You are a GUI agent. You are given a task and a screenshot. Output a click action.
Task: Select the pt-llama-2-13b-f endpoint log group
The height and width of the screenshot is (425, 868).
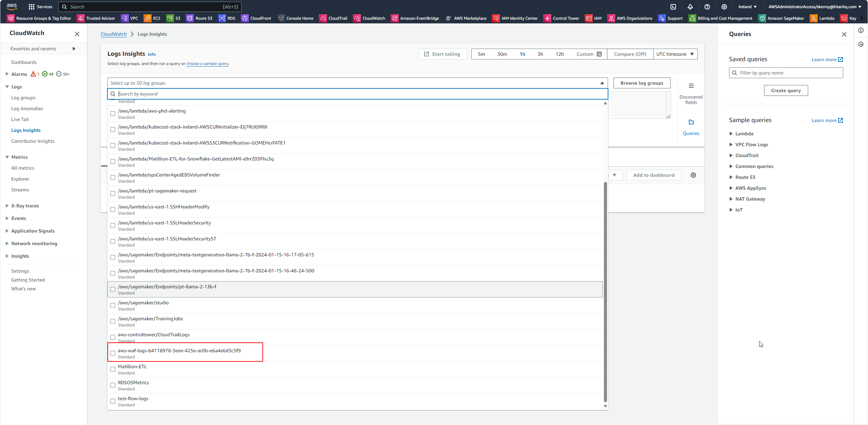click(113, 289)
